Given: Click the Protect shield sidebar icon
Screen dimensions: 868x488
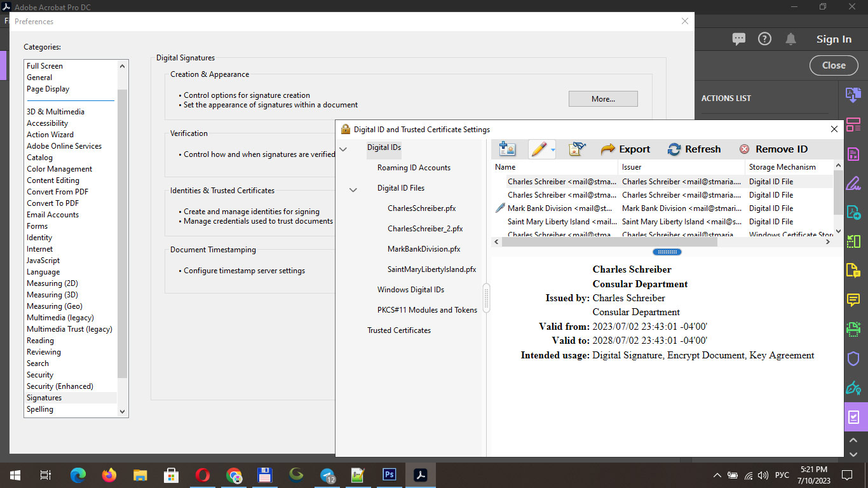Looking at the screenshot, I should [853, 358].
